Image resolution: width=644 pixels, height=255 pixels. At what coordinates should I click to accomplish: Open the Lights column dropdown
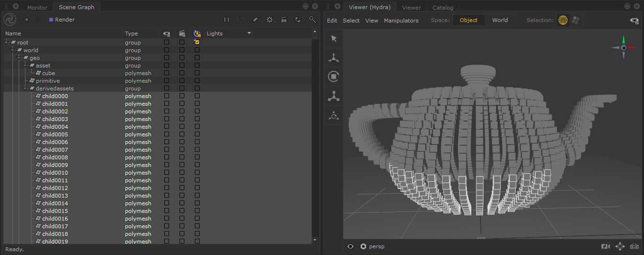coord(249,33)
